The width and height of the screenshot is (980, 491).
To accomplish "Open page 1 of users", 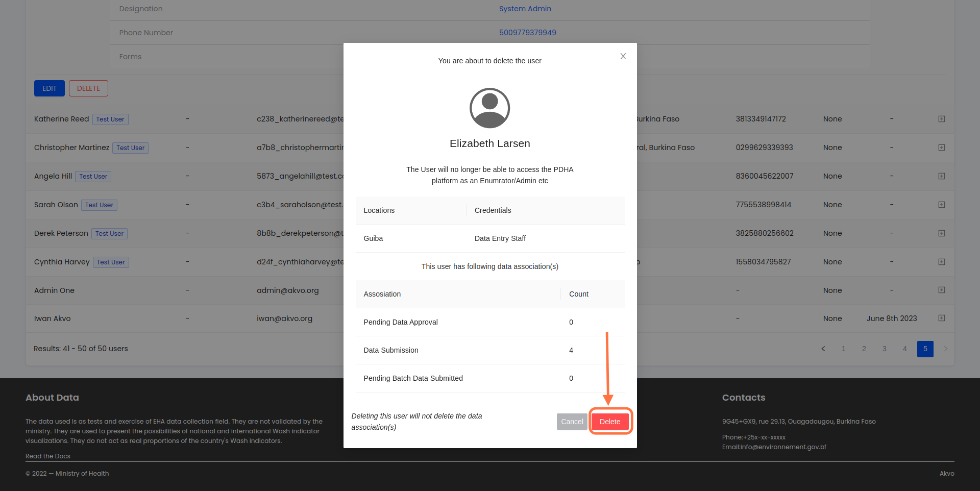I will (844, 349).
